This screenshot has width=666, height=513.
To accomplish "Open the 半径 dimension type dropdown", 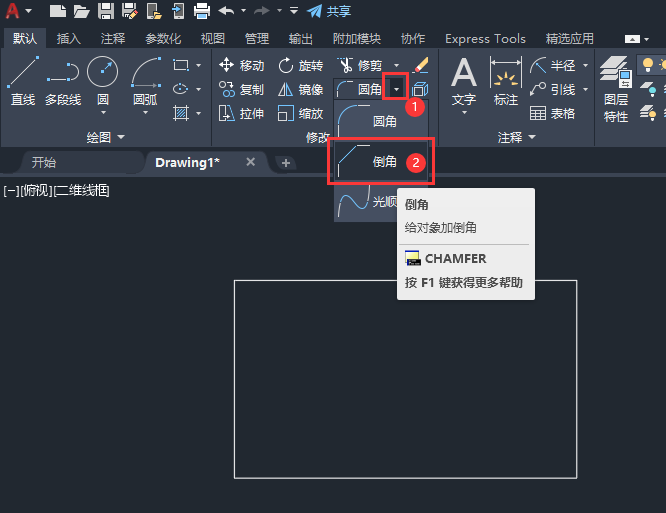I will pos(586,65).
